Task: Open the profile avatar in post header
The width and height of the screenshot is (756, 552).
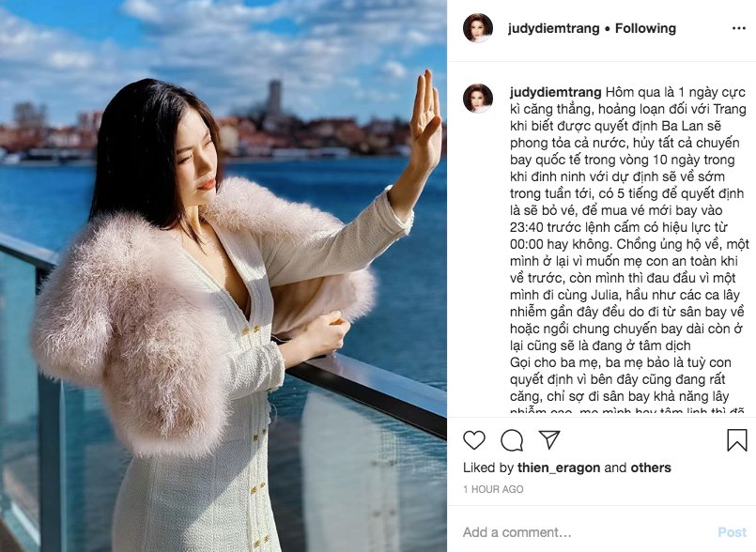Action: point(478,28)
